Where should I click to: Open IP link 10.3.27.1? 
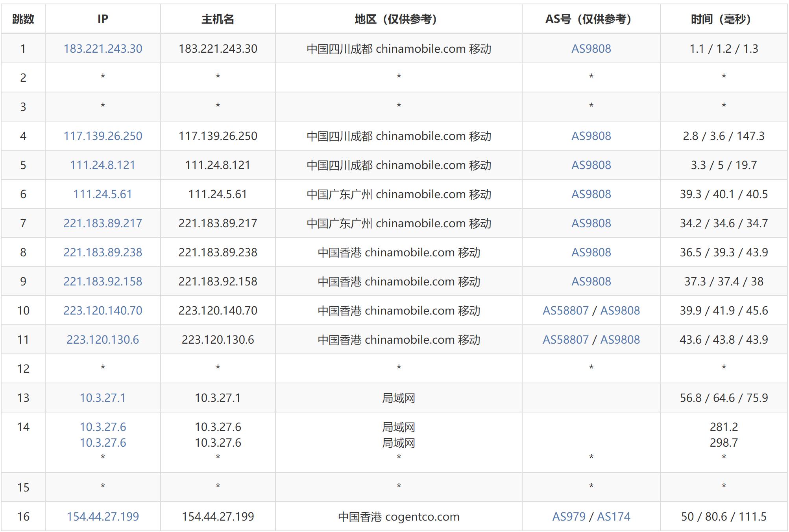pyautogui.click(x=103, y=398)
